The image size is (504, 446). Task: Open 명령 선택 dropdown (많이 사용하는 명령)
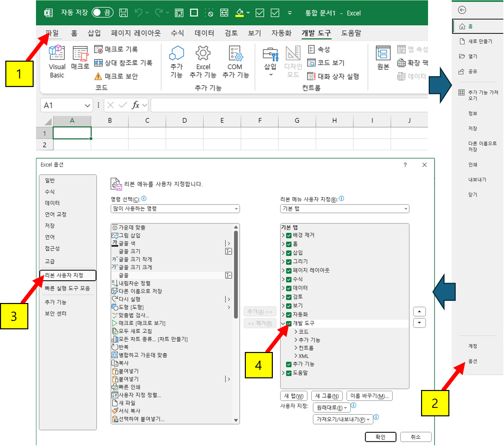(x=175, y=209)
